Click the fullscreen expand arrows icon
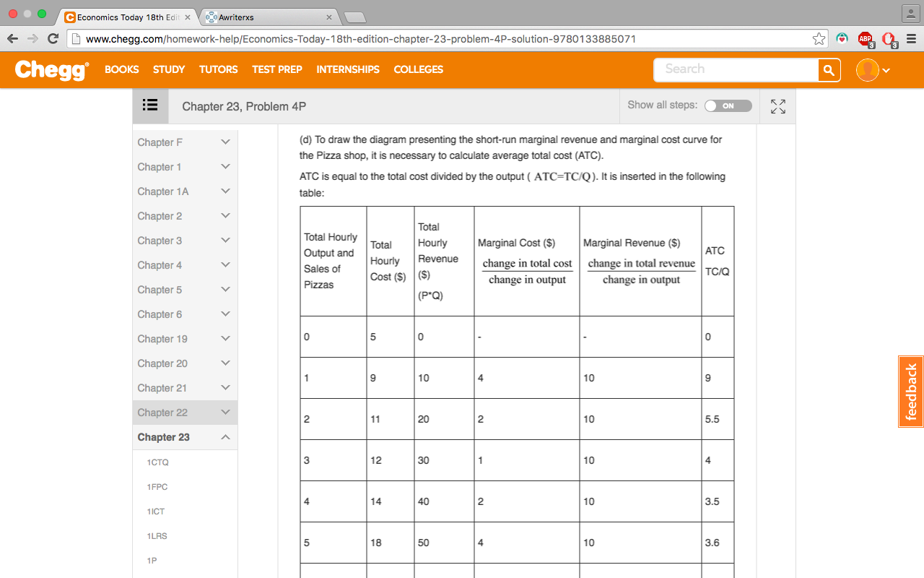This screenshot has width=924, height=578. click(777, 106)
